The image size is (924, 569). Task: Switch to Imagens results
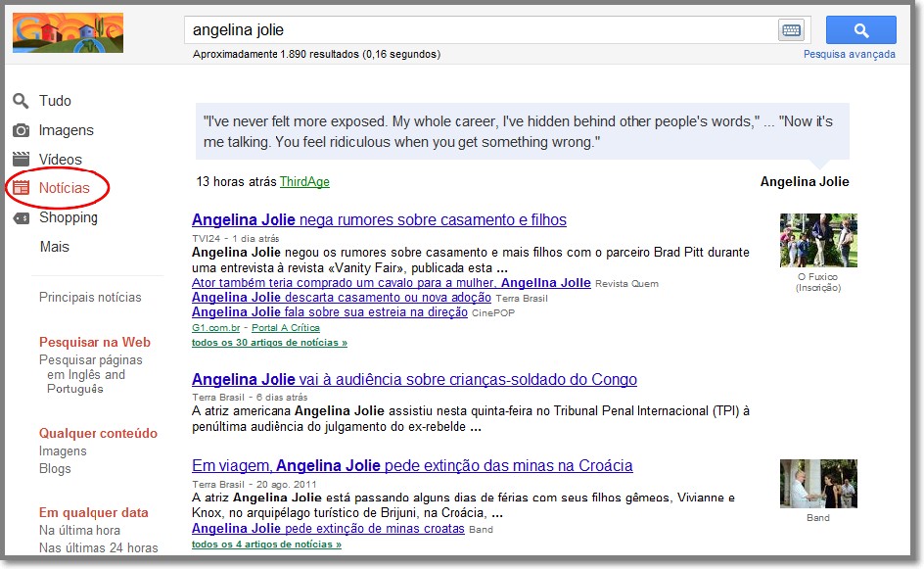click(x=66, y=130)
